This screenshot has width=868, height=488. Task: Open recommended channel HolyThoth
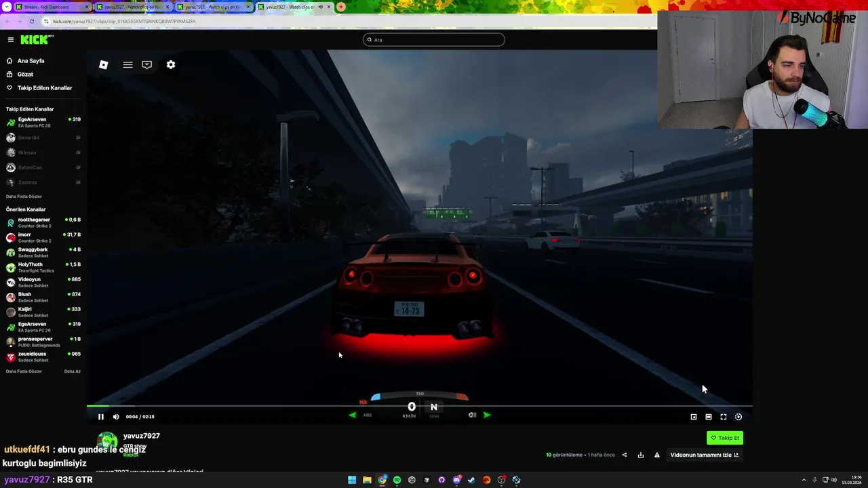[x=43, y=267]
